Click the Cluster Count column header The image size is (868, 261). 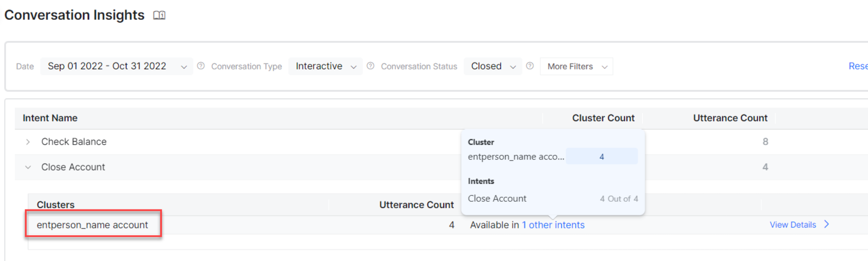click(x=603, y=118)
